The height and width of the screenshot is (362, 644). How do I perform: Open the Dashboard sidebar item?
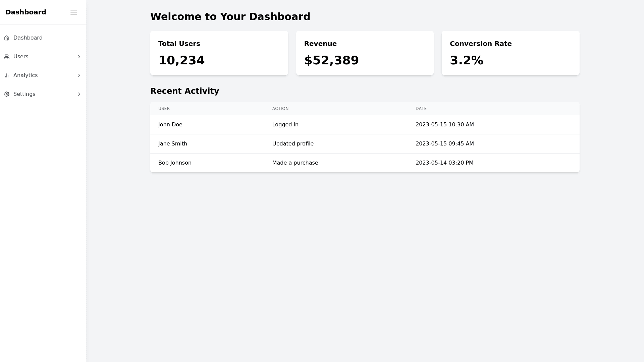pyautogui.click(x=28, y=38)
